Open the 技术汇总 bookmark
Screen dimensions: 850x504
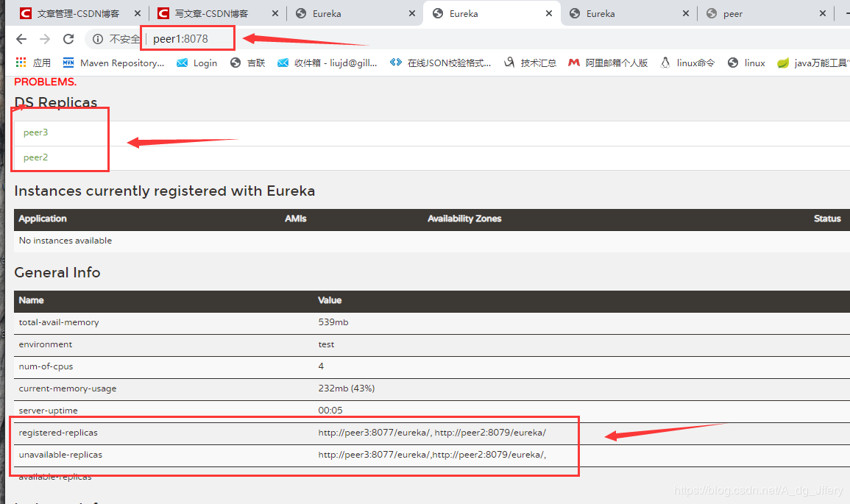point(530,63)
